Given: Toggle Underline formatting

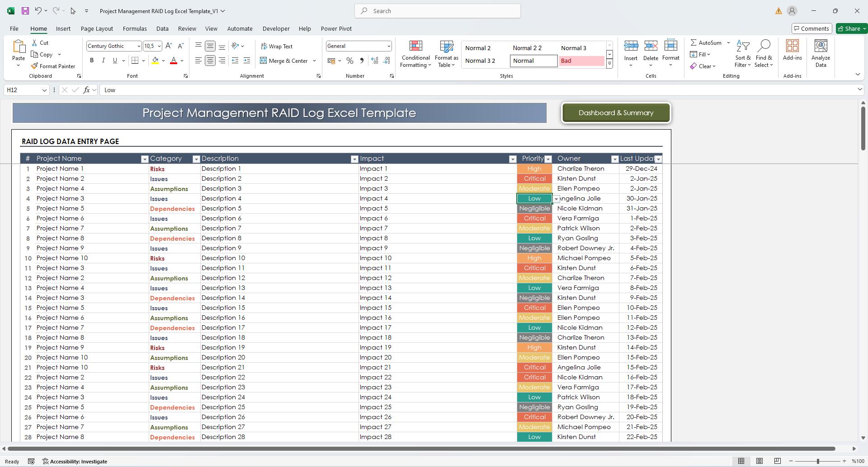Looking at the screenshot, I should pyautogui.click(x=115, y=61).
